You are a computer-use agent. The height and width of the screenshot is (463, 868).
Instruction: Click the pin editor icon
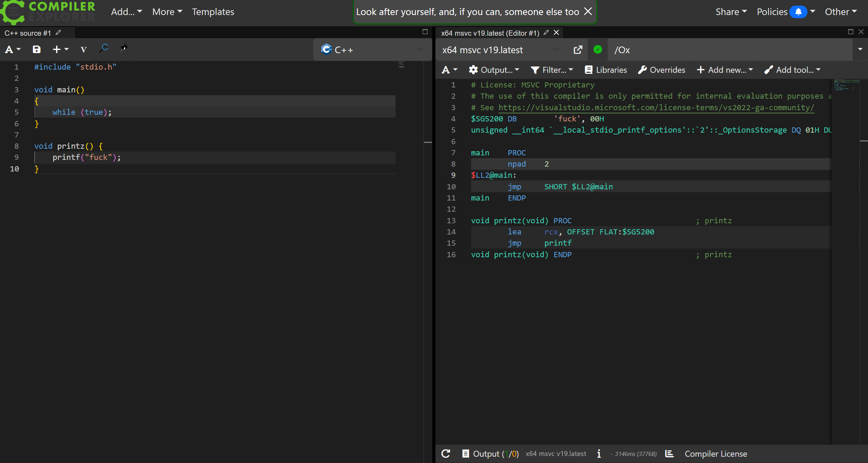point(124,48)
